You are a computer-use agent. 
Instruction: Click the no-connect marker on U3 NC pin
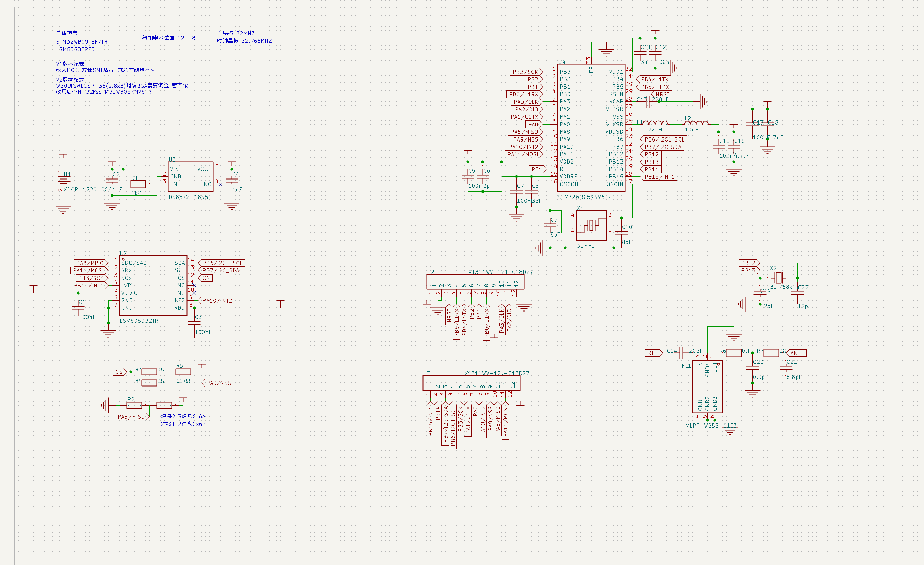click(x=220, y=184)
